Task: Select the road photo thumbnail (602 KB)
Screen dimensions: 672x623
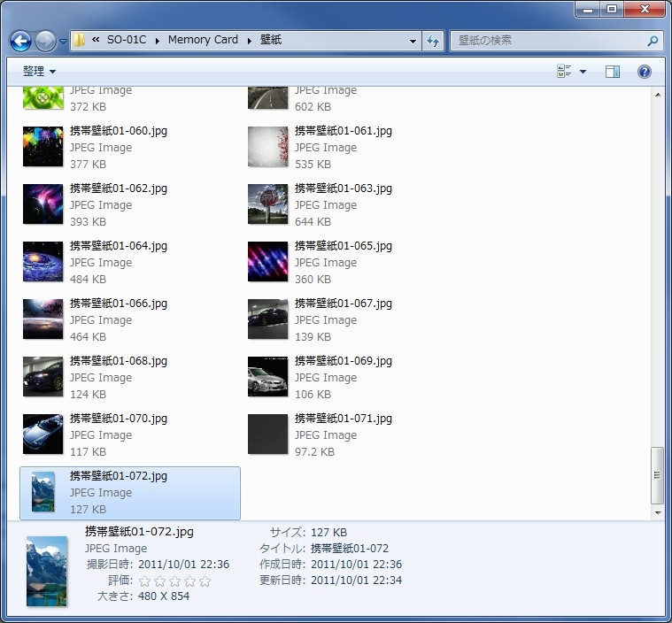Action: tap(268, 97)
